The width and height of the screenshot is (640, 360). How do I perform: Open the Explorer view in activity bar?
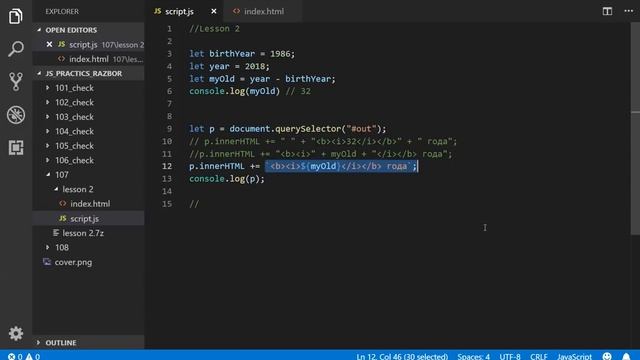16,16
